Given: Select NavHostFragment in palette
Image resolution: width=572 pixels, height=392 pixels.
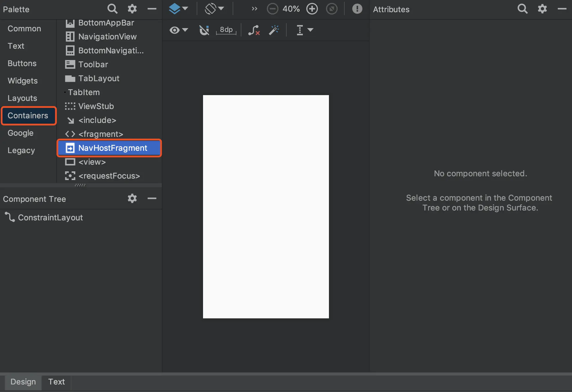Looking at the screenshot, I should tap(109, 148).
